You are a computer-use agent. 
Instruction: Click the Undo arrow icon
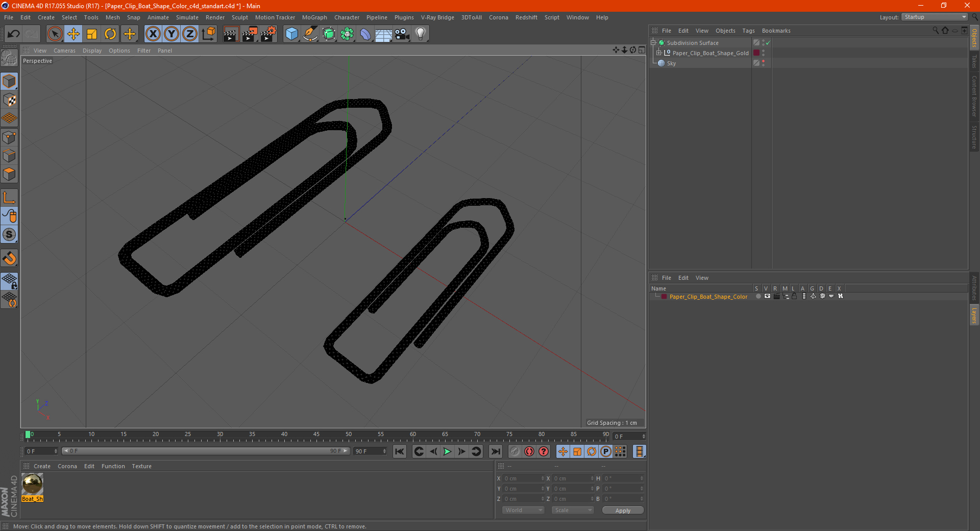tap(14, 34)
